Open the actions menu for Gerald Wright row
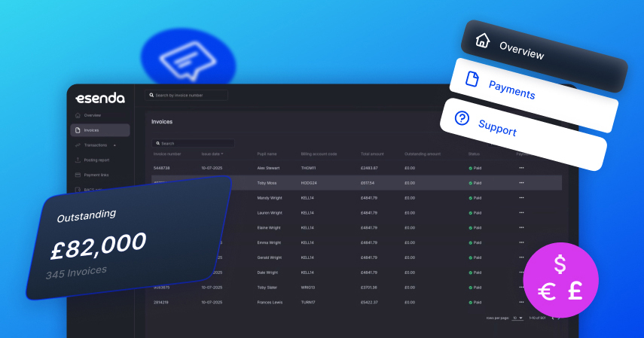Viewport: 644px width, 338px height. [x=522, y=257]
